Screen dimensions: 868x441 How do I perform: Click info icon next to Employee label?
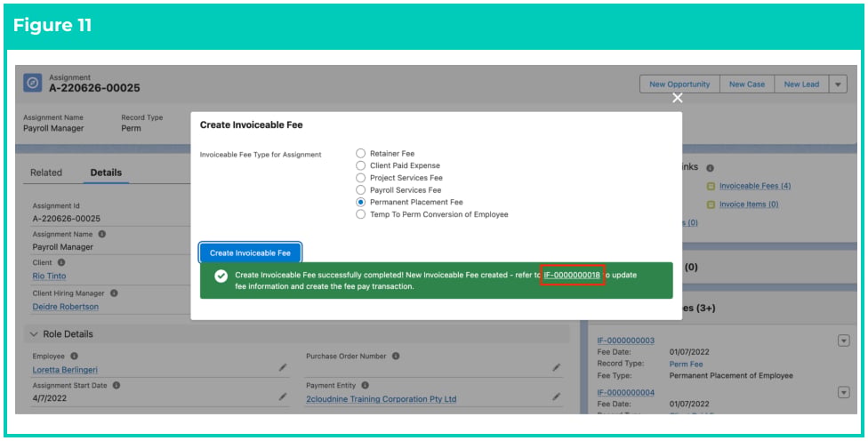[x=74, y=356]
